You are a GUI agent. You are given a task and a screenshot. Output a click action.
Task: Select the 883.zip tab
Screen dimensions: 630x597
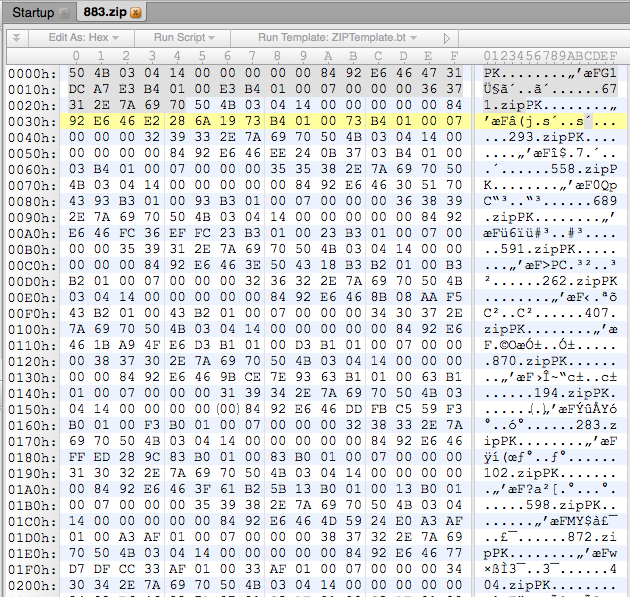[105, 12]
